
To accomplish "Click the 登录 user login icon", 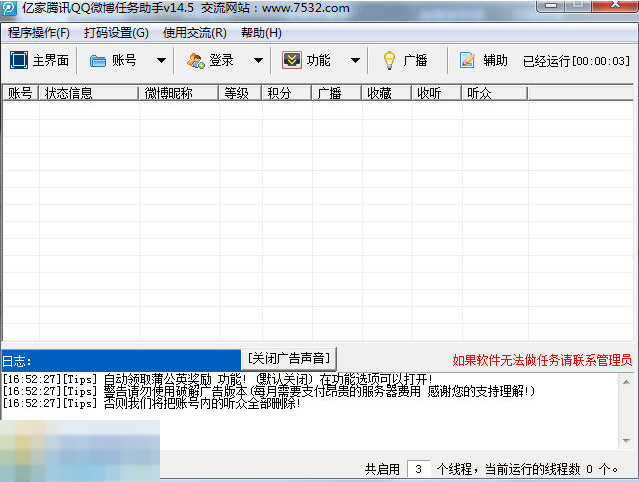I will 195,60.
